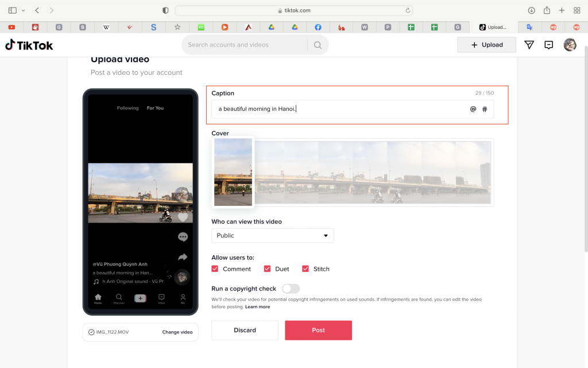Enable the Run a copyright check switch
Screen dimensions: 588x368
pos(291,289)
